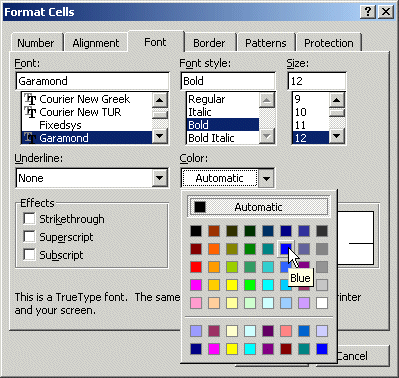
Task: Open the Border tab
Action: [x=209, y=43]
